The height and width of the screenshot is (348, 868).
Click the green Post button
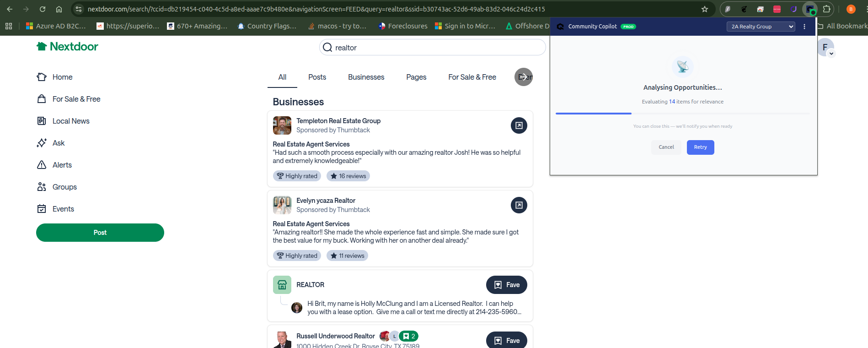pyautogui.click(x=100, y=233)
